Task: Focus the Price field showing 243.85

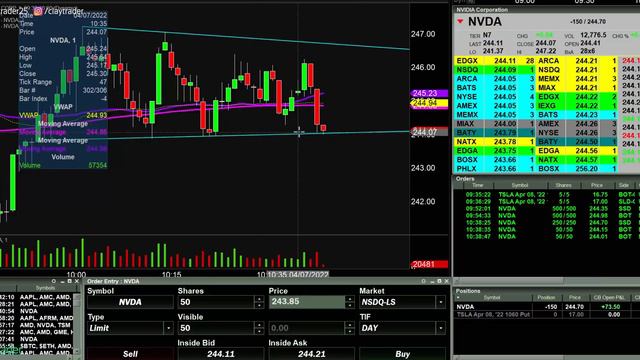Action: pos(307,302)
